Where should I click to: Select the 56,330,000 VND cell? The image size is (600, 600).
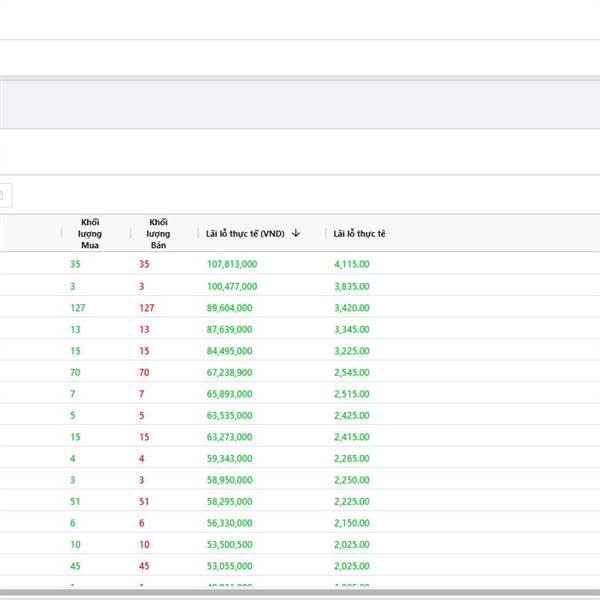(x=230, y=524)
